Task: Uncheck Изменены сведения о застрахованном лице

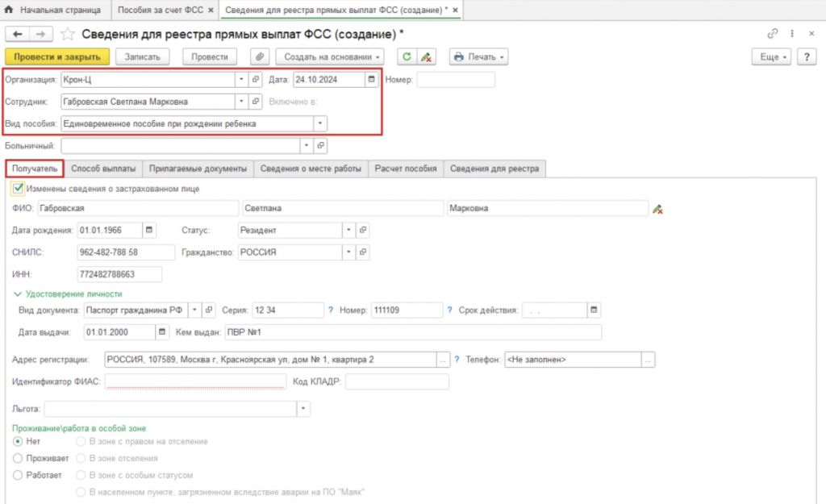Action: coord(18,188)
